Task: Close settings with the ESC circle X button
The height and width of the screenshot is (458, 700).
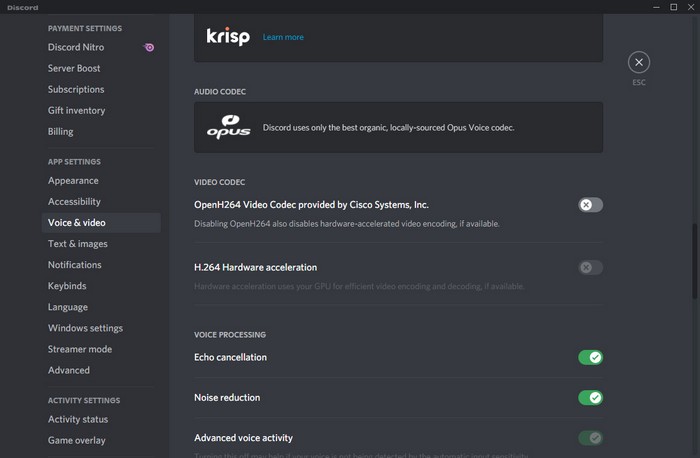Action: 639,62
